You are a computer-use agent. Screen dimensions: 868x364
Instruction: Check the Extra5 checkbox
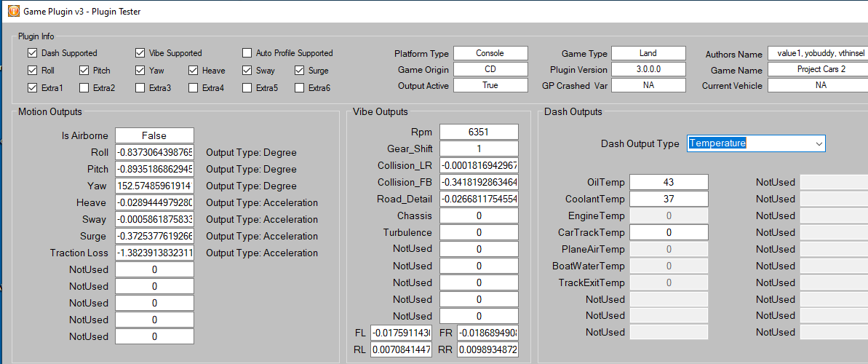(x=247, y=87)
